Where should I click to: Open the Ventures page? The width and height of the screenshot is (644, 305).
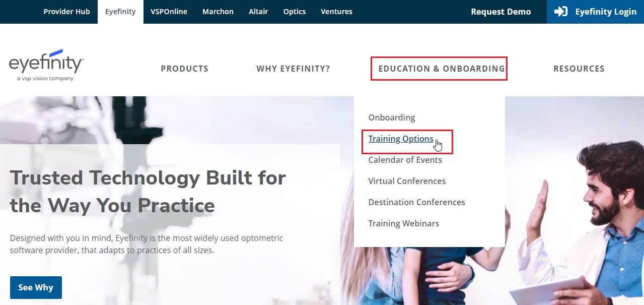(336, 12)
